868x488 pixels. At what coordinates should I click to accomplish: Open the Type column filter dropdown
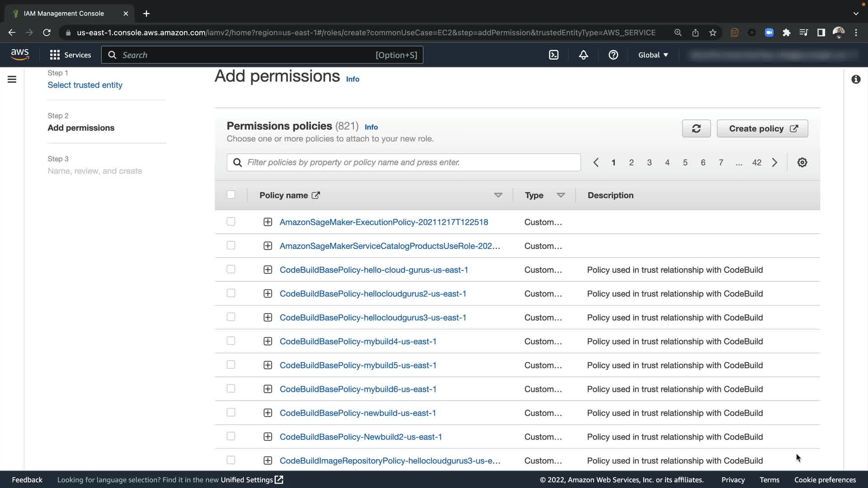click(x=561, y=195)
